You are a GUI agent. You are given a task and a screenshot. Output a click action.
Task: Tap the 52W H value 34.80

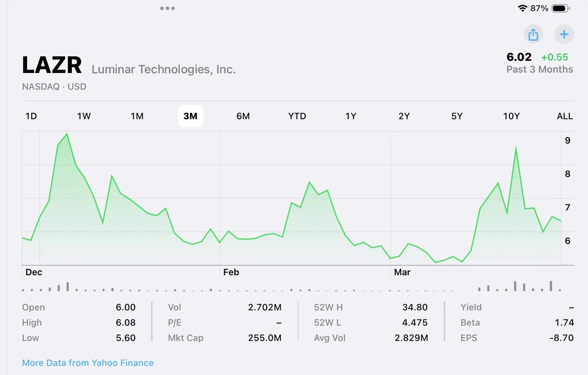click(x=415, y=307)
